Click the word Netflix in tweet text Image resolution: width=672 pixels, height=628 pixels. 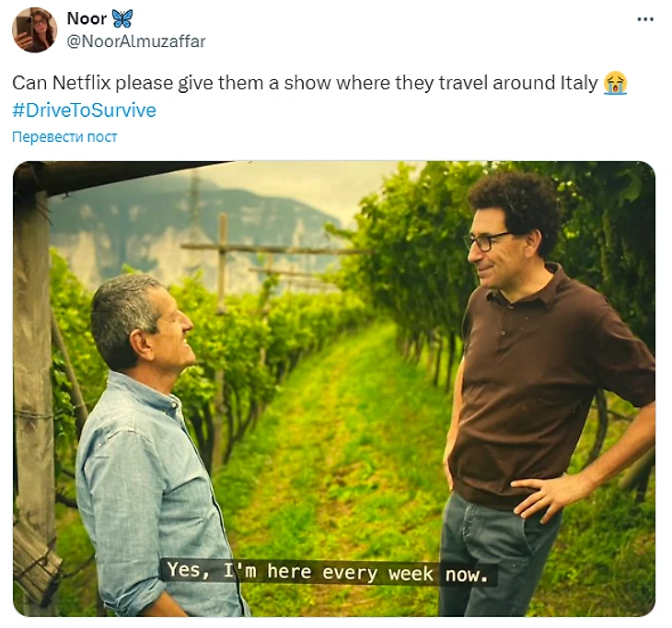click(x=81, y=83)
